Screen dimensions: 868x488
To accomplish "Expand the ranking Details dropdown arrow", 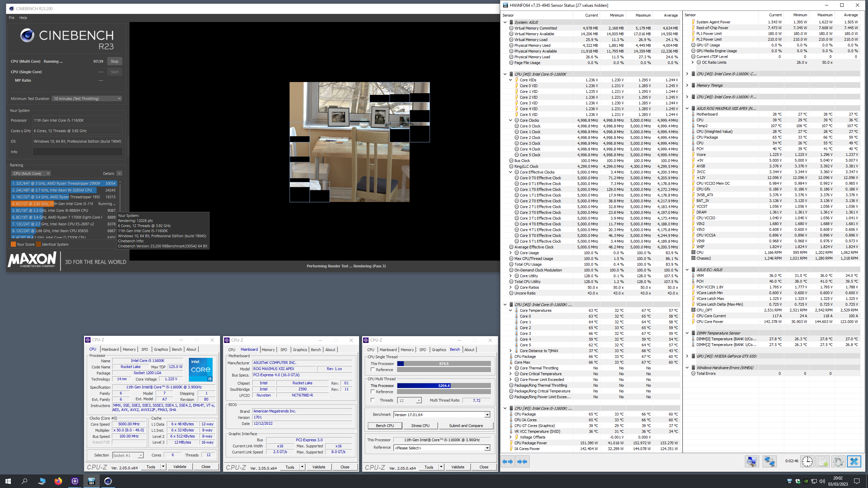I will tap(119, 174).
